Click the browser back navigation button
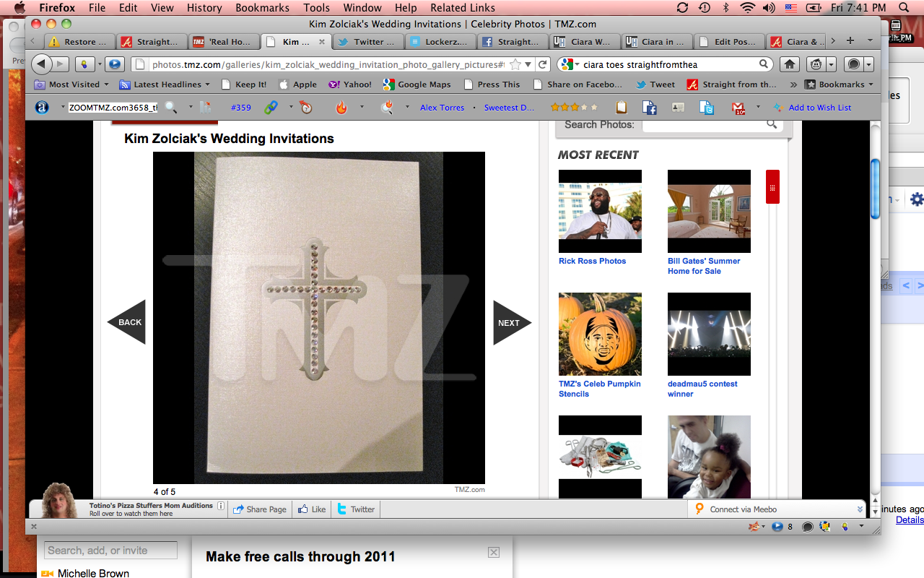Image resolution: width=924 pixels, height=578 pixels. coord(41,64)
